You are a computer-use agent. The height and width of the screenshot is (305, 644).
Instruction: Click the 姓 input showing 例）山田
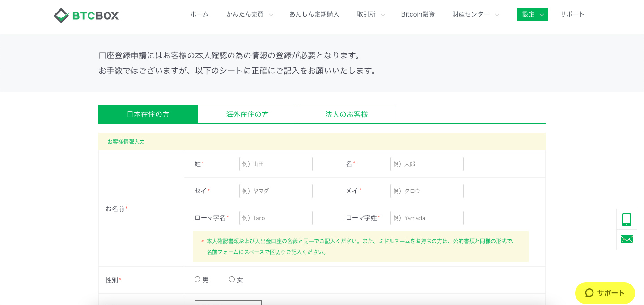tap(275, 164)
